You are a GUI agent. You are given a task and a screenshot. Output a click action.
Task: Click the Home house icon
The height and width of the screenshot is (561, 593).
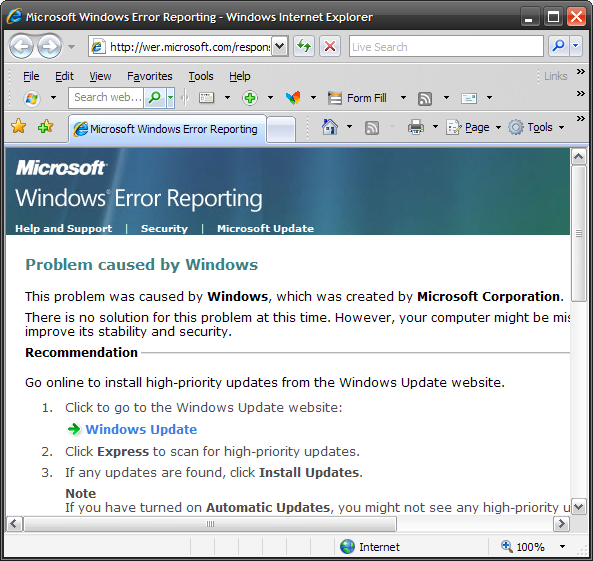[x=330, y=127]
